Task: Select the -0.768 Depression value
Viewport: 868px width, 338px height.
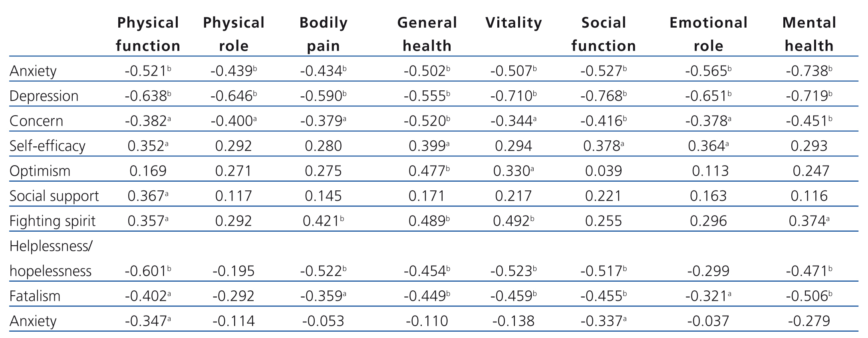Action: [x=601, y=96]
